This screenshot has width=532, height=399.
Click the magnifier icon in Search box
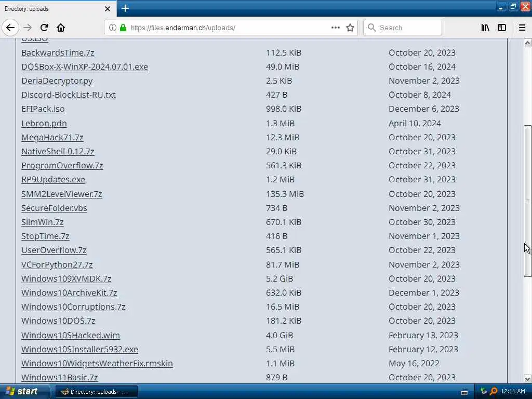tap(372, 28)
